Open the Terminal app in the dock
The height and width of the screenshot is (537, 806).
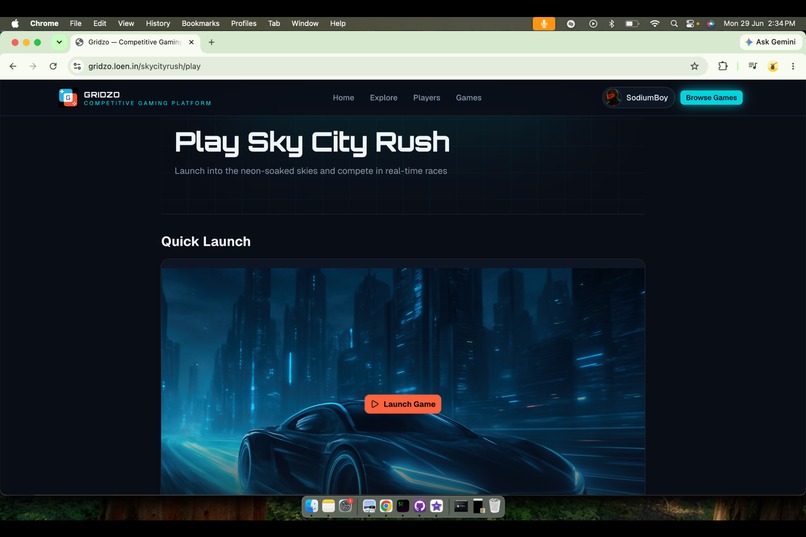tap(403, 506)
